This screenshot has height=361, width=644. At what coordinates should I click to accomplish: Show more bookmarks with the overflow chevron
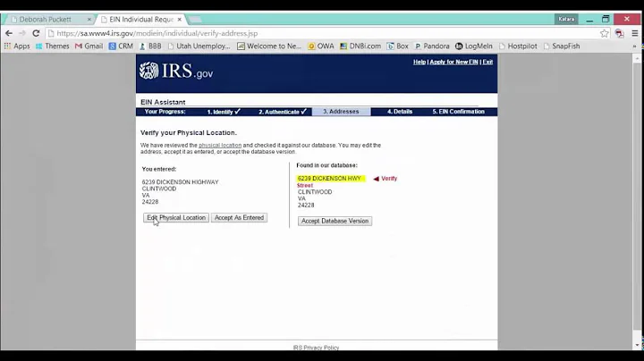click(634, 46)
